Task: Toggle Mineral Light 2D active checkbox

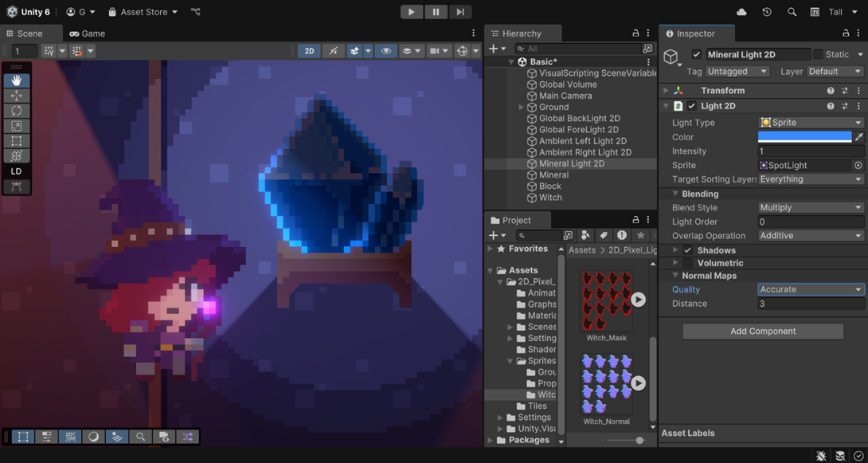Action: point(697,54)
